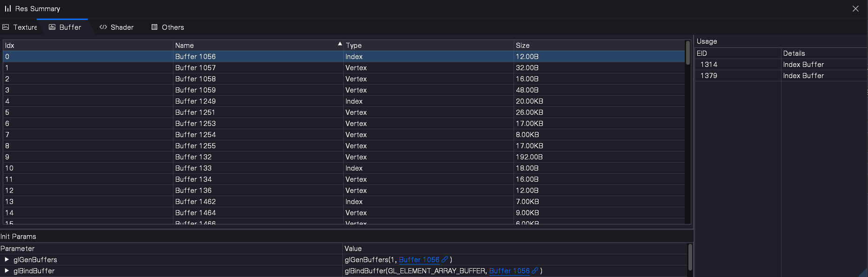Image resolution: width=868 pixels, height=277 pixels.
Task: Switch to the Others tab
Action: (x=168, y=27)
